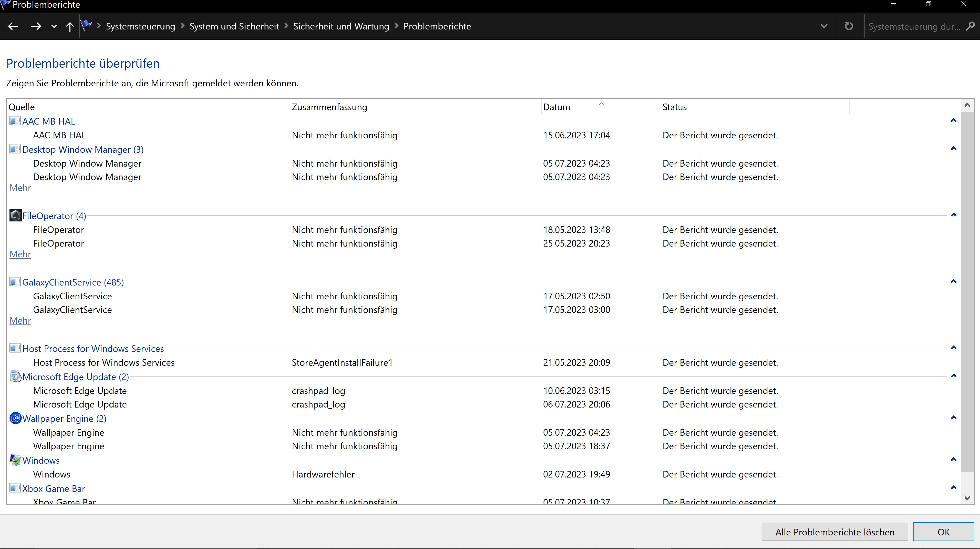This screenshot has height=549, width=980.
Task: Open the Sicherheit und Wartung breadcrumb
Action: [x=341, y=26]
